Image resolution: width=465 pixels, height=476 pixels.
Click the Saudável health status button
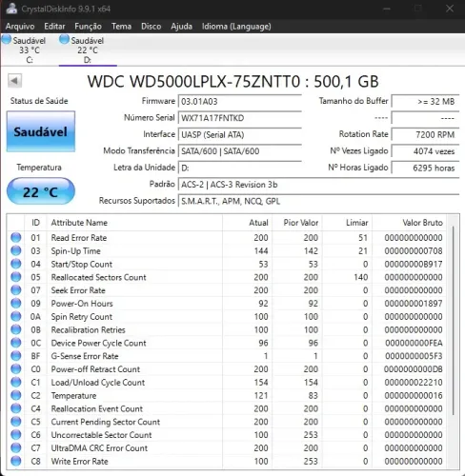(41, 131)
